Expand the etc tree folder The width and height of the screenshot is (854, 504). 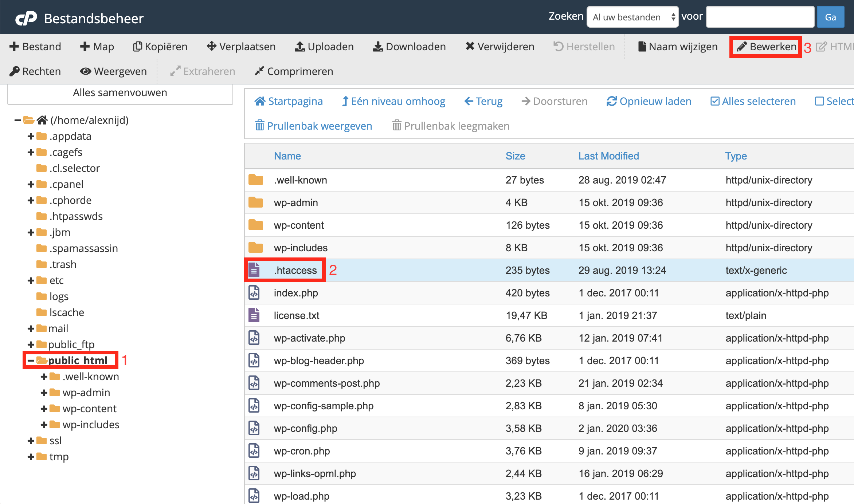click(31, 280)
